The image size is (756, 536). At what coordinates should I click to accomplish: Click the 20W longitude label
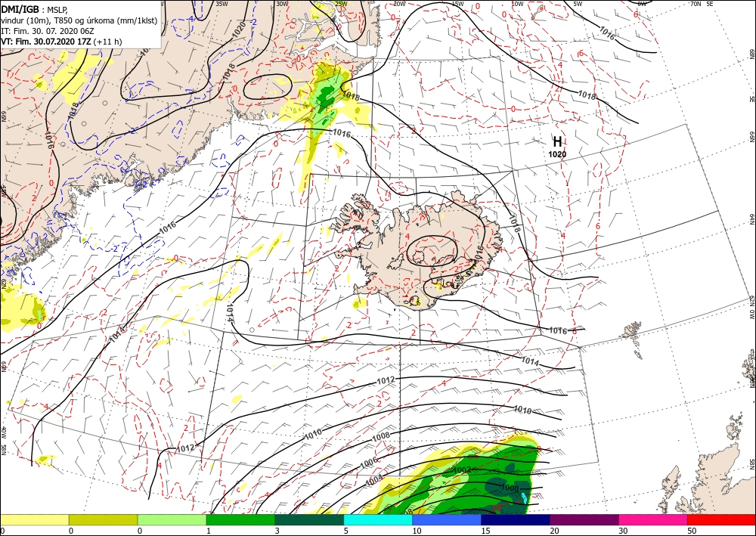pos(399,3)
